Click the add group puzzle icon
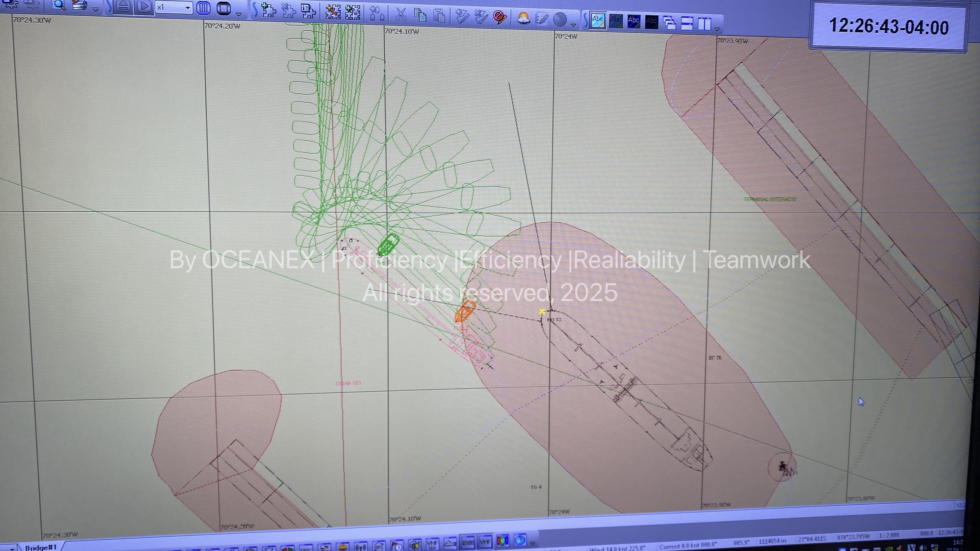 tap(353, 12)
